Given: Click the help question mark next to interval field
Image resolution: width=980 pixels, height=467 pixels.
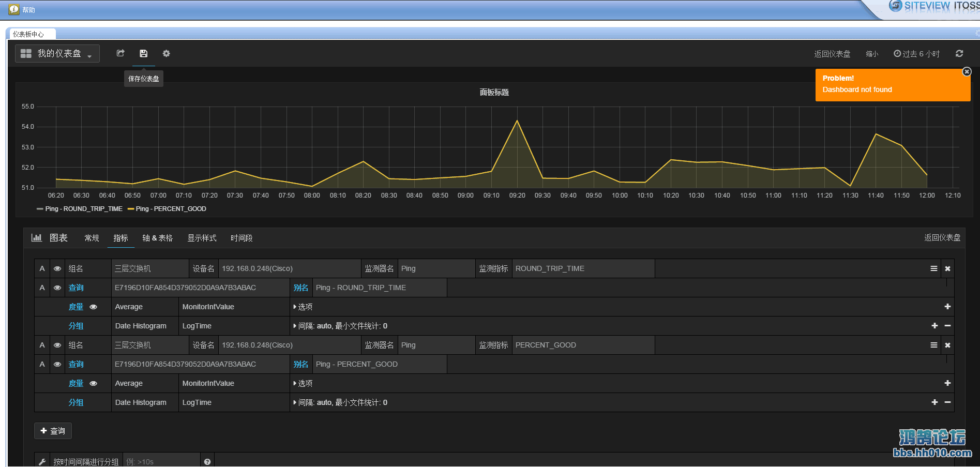Looking at the screenshot, I should 207,462.
